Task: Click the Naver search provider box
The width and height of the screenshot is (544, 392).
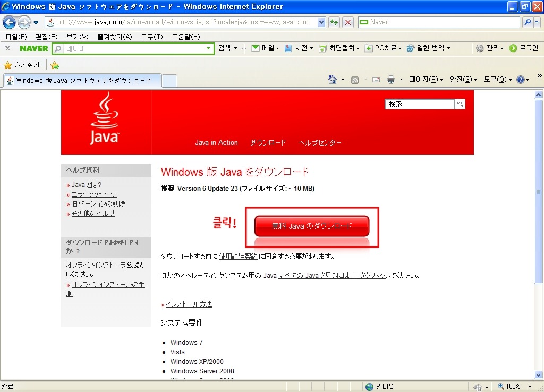Action: tap(439, 22)
